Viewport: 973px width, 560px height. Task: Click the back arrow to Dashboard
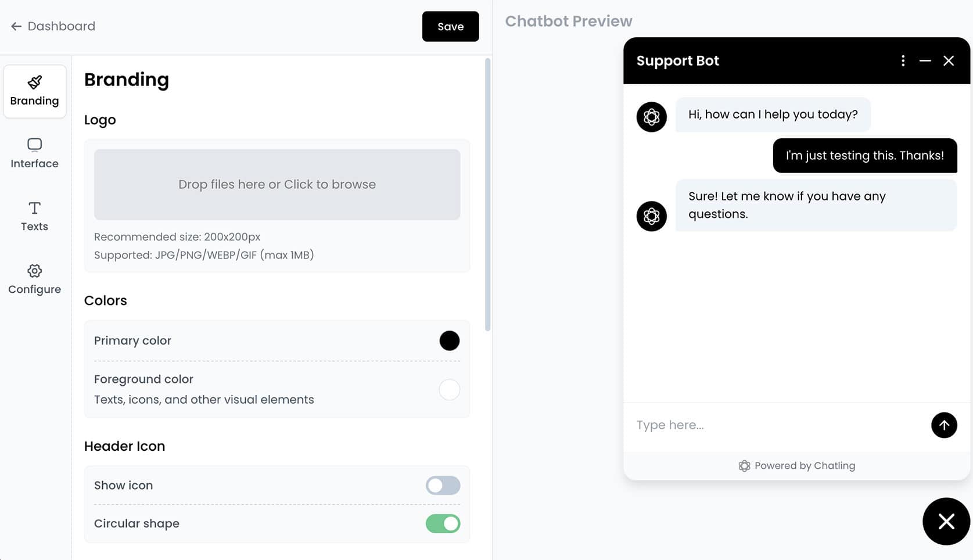tap(16, 26)
